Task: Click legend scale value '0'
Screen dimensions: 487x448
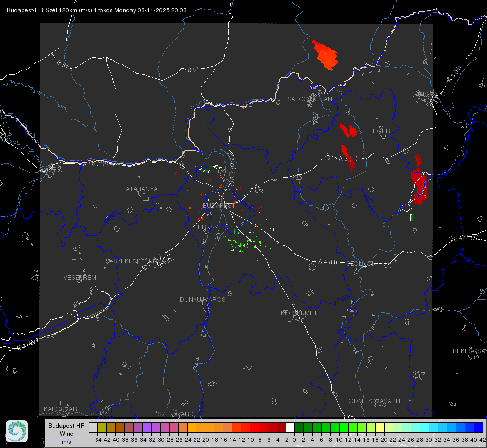Action: point(294,440)
